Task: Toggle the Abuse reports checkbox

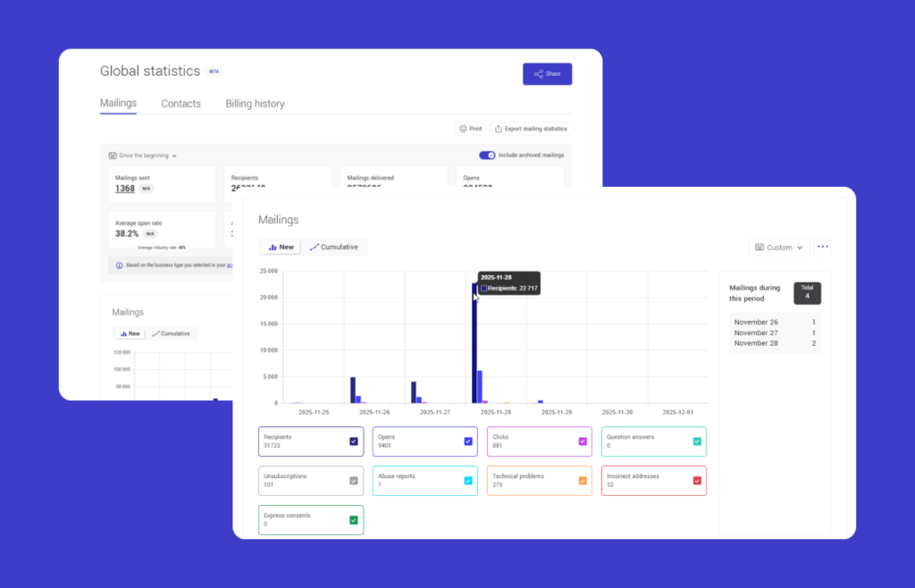Action: 468,481
